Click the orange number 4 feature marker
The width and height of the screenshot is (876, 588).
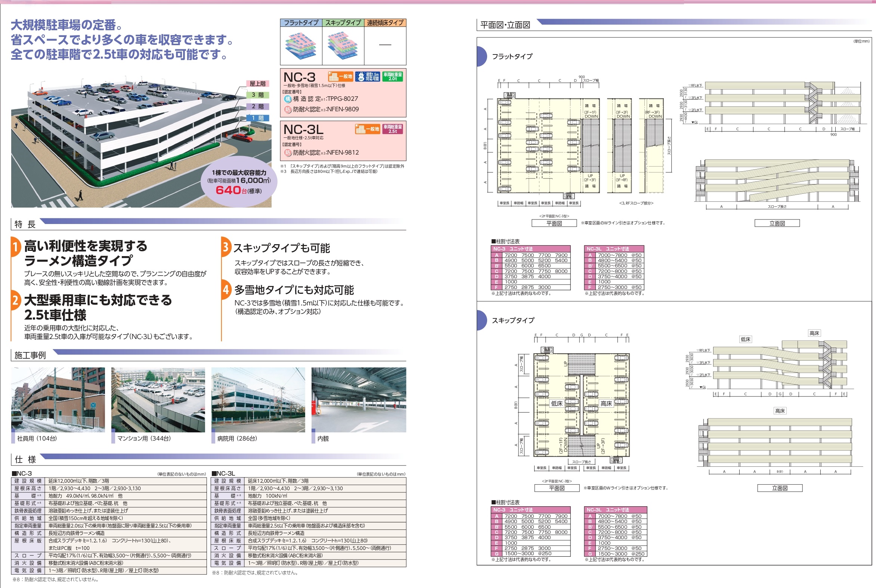pos(226,289)
